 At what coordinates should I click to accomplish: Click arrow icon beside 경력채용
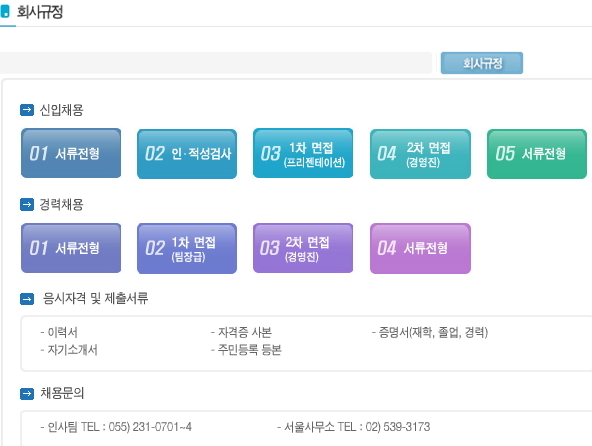pyautogui.click(x=27, y=204)
